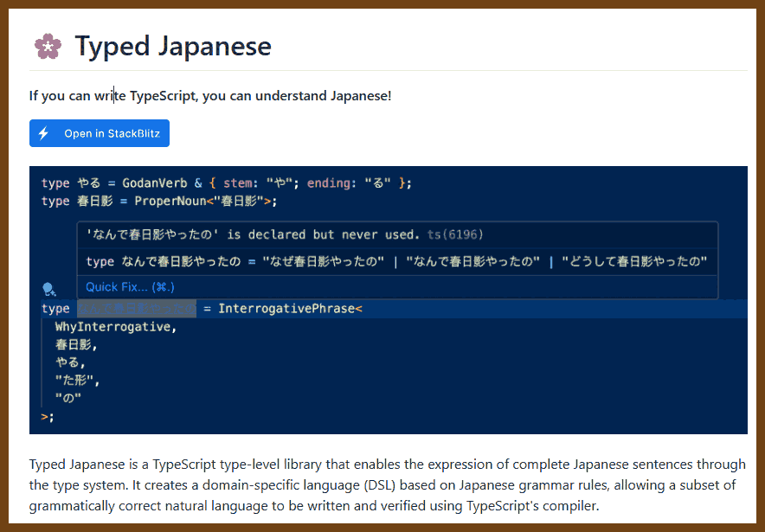Click the lightbulb Quick Fix icon in the code

click(48, 289)
